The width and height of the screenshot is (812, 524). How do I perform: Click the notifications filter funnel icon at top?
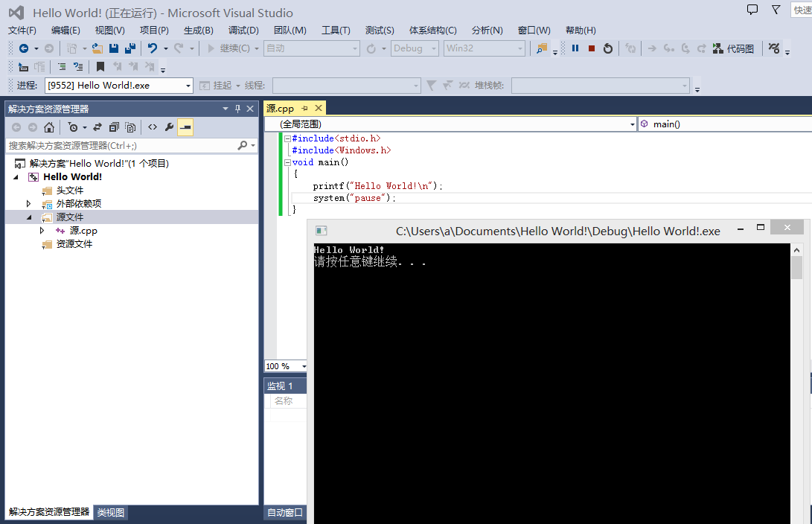(x=776, y=10)
